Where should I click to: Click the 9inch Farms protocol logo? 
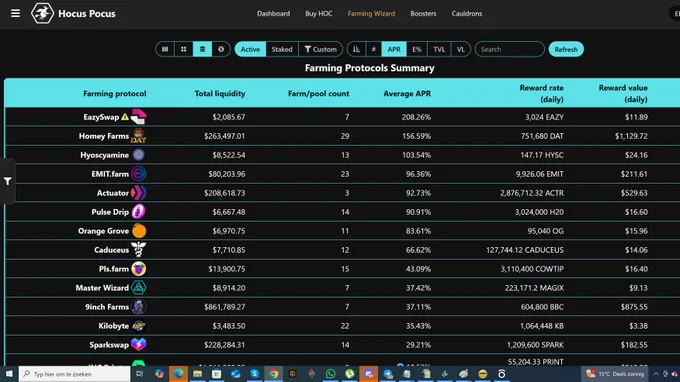click(x=138, y=307)
